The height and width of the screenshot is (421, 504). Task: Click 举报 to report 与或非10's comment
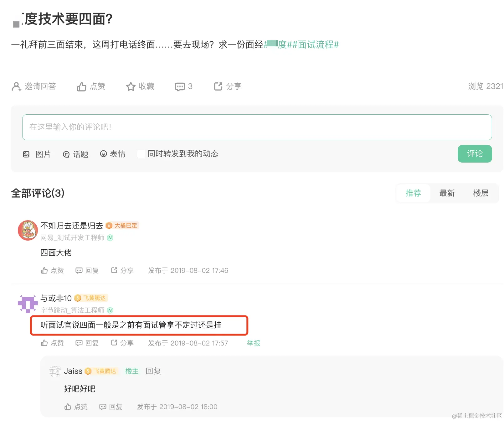click(x=253, y=343)
